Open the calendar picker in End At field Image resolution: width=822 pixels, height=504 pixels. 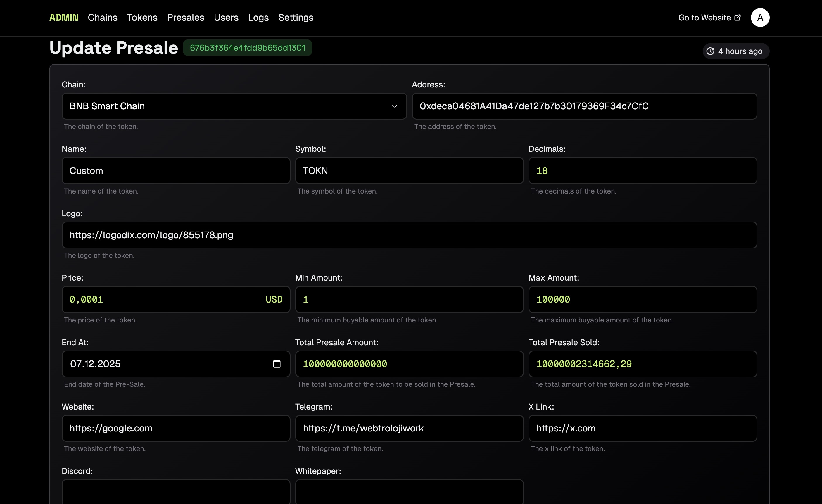tap(277, 364)
